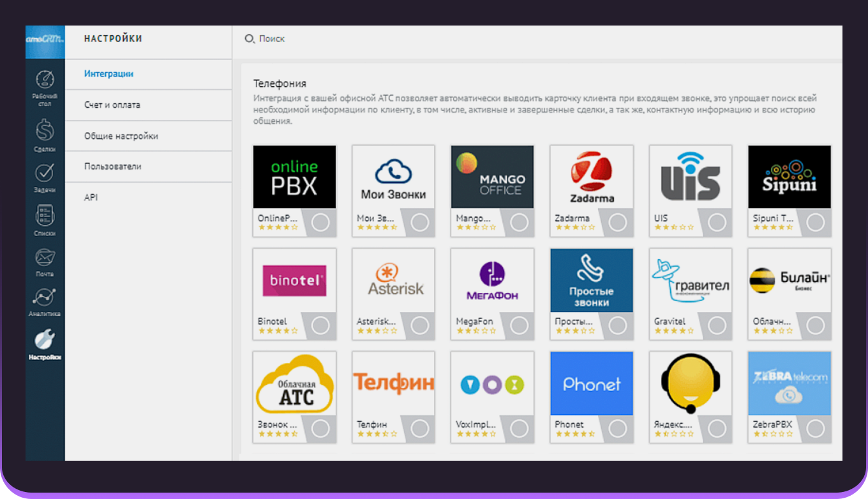Open Аналитика section in sidebar
This screenshot has height=499, width=868.
pyautogui.click(x=45, y=302)
